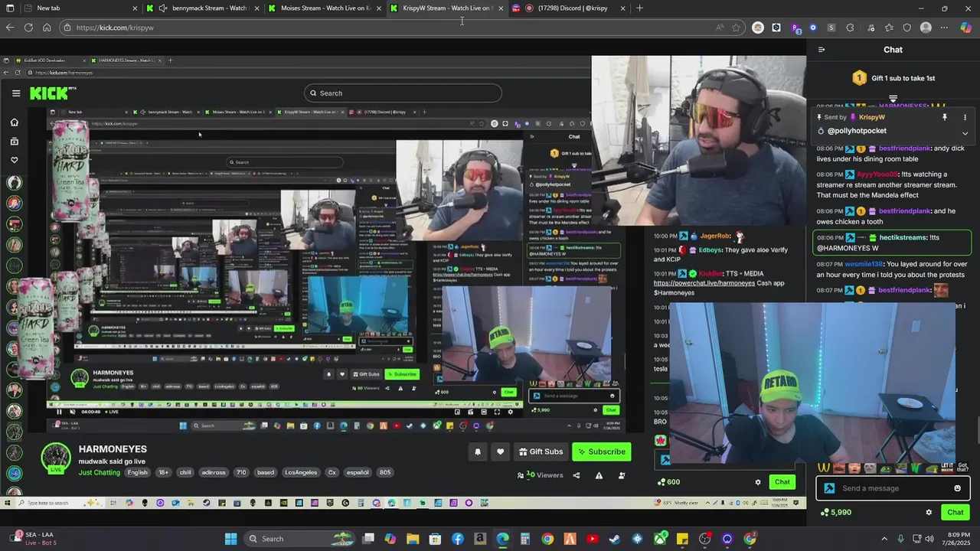Click HARMONEYES channel avatar
The height and width of the screenshot is (551, 980).
(56, 458)
